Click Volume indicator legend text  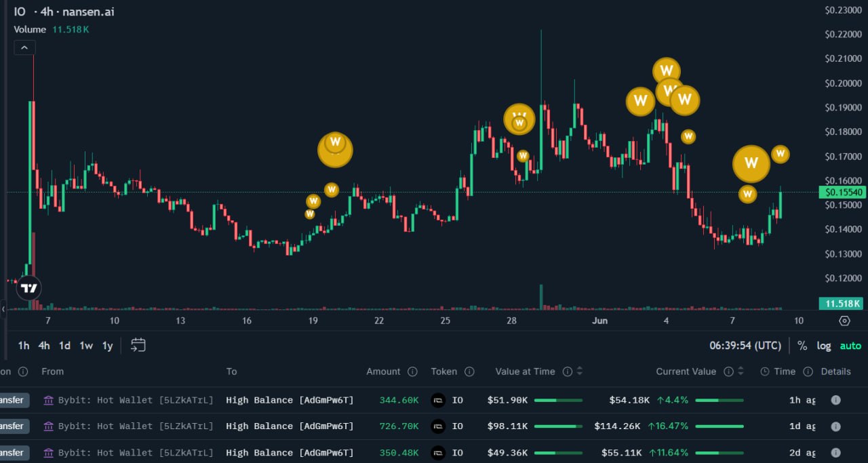point(30,30)
